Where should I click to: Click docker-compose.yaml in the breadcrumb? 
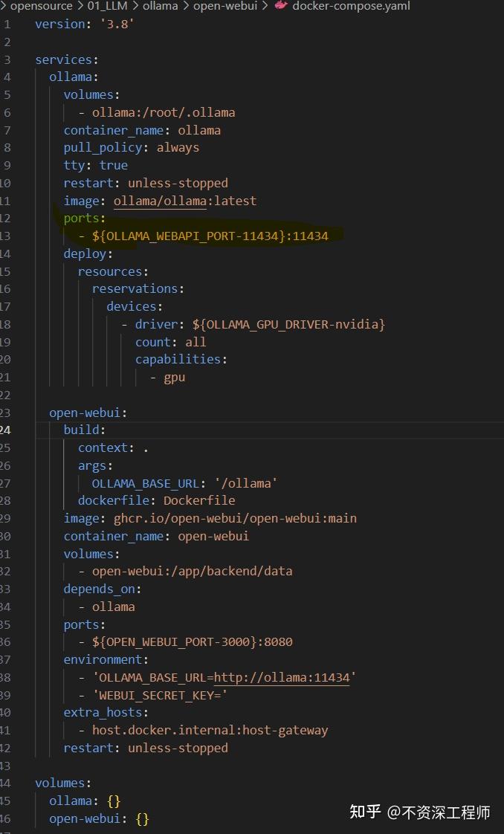[351, 7]
